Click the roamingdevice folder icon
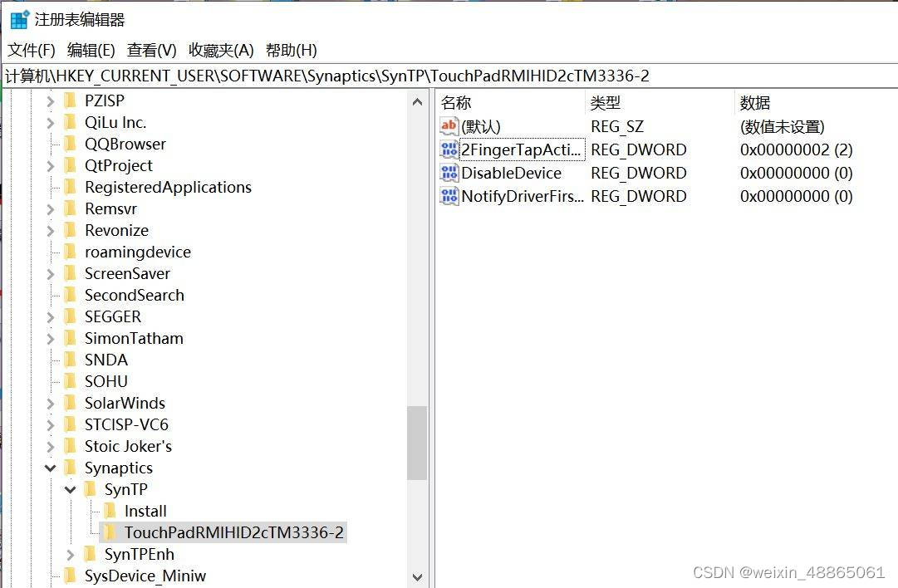The width and height of the screenshot is (898, 588). coord(71,252)
